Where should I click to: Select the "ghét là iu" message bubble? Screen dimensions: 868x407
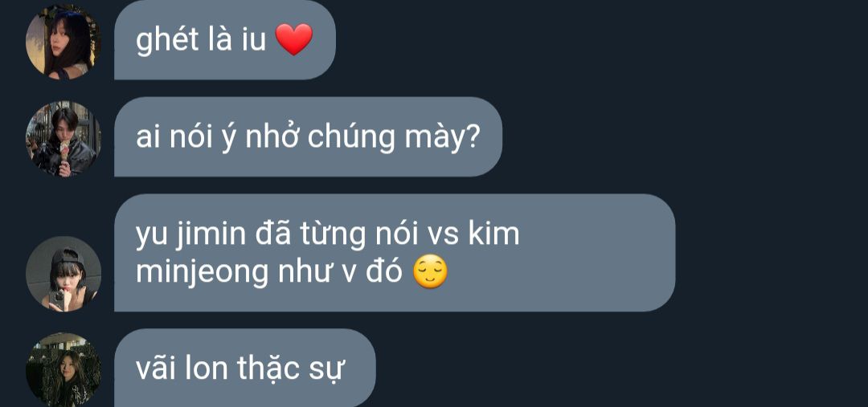tap(225, 40)
